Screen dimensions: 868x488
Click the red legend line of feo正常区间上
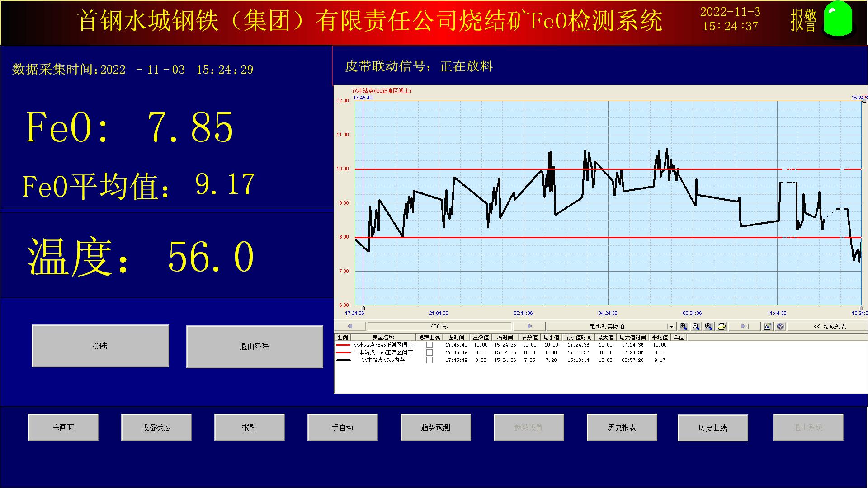pyautogui.click(x=344, y=345)
